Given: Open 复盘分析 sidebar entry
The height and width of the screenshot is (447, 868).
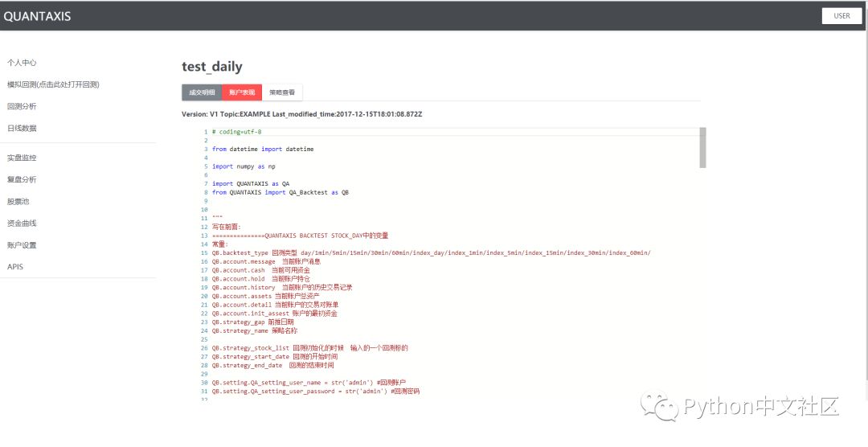Looking at the screenshot, I should pos(22,179).
